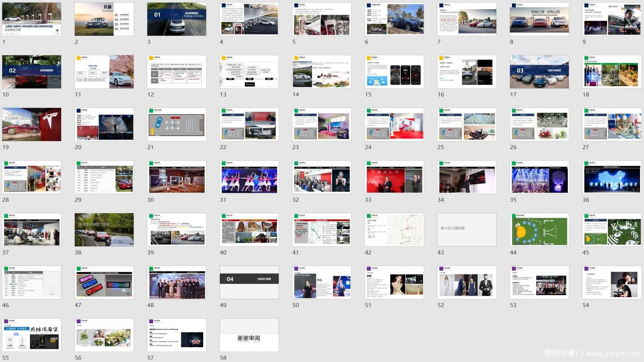Viewport: 644px width, 362px height.
Task: Select slide 35 blue stage lighting
Action: tap(539, 177)
